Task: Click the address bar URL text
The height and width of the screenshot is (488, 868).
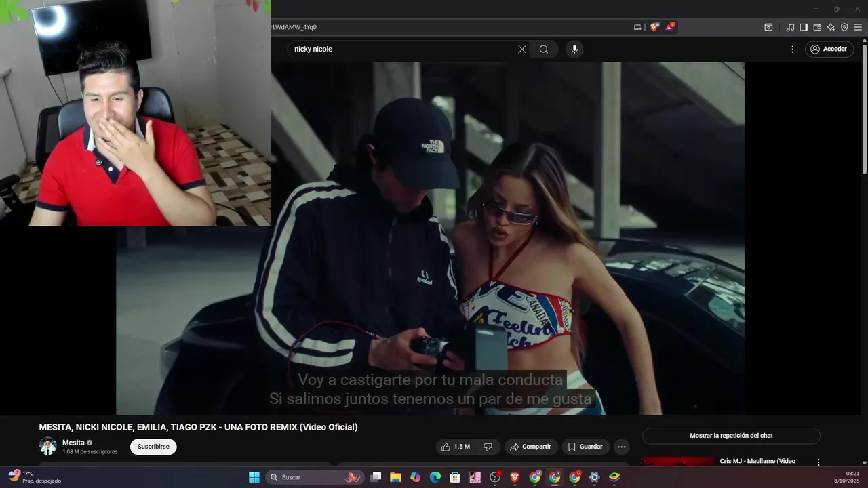Action: click(x=294, y=27)
